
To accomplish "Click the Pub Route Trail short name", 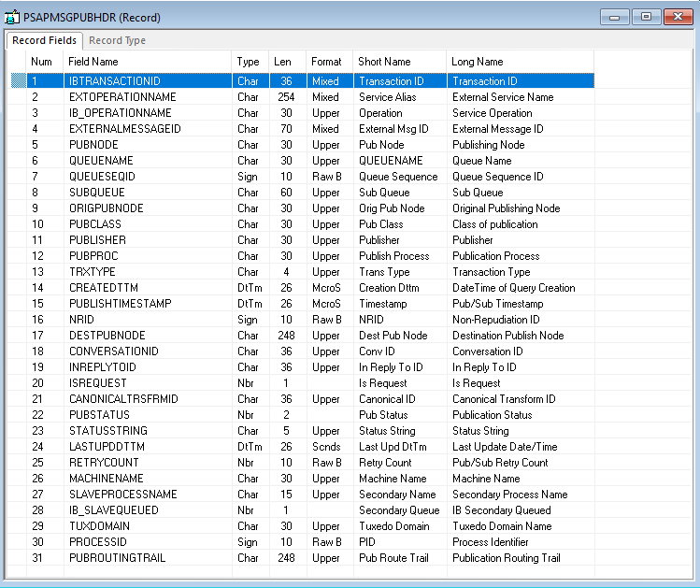I will [x=393, y=558].
